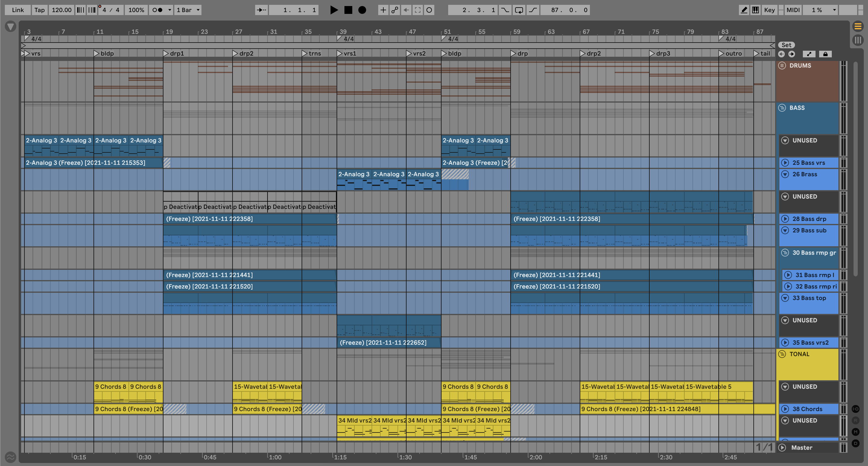Toggle Session Record circle icon

pyautogui.click(x=429, y=10)
